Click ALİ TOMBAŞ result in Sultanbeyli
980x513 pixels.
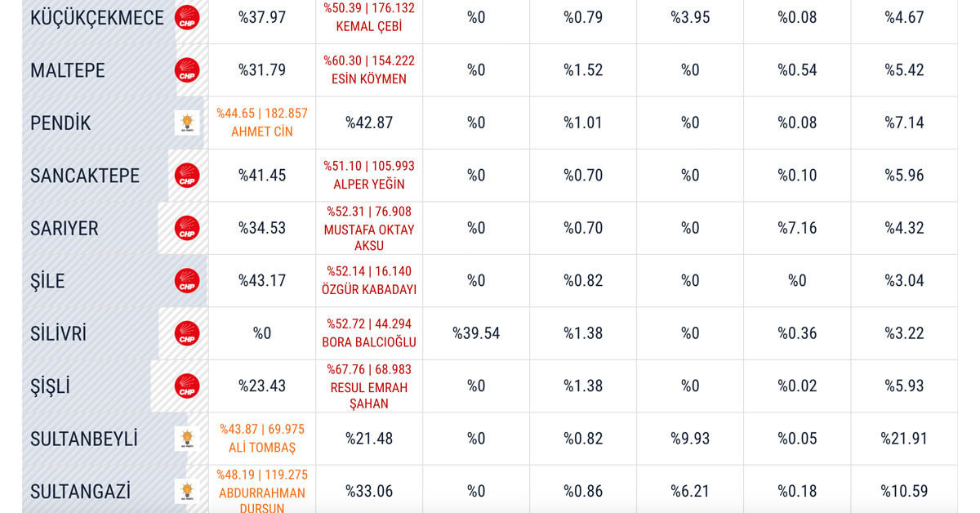point(262,439)
